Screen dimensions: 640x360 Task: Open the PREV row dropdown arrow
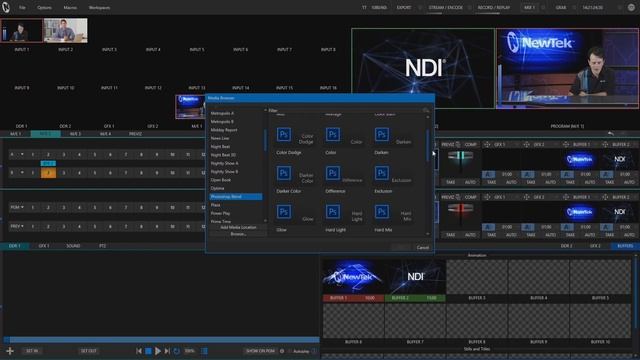pos(22,226)
